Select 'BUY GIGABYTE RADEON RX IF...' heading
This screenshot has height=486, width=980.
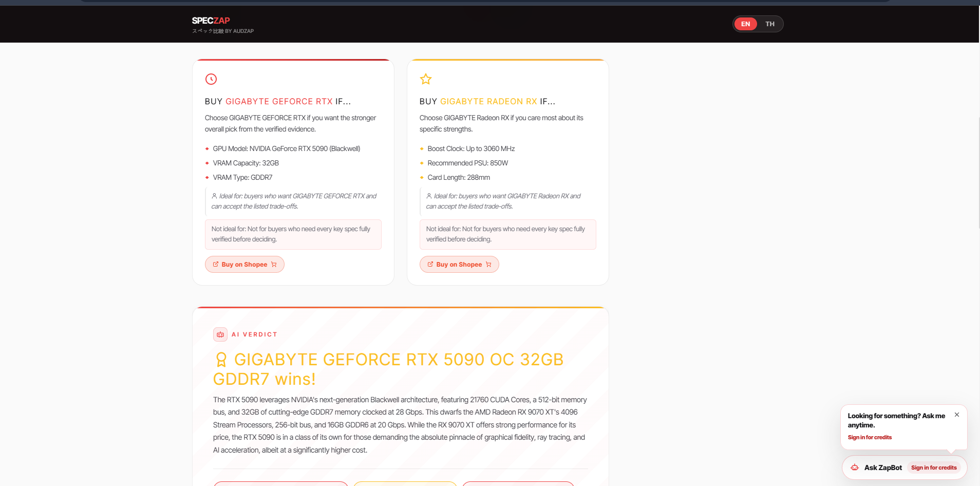point(487,102)
